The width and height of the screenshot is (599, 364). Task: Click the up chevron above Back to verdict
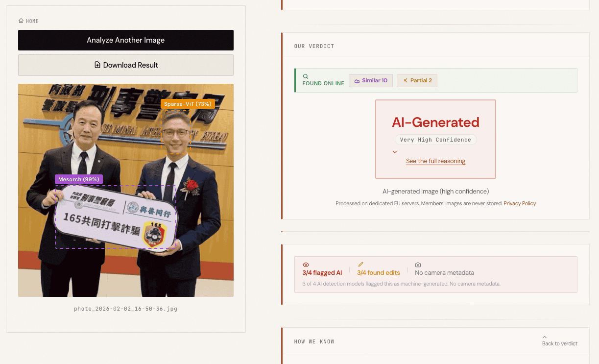point(545,337)
